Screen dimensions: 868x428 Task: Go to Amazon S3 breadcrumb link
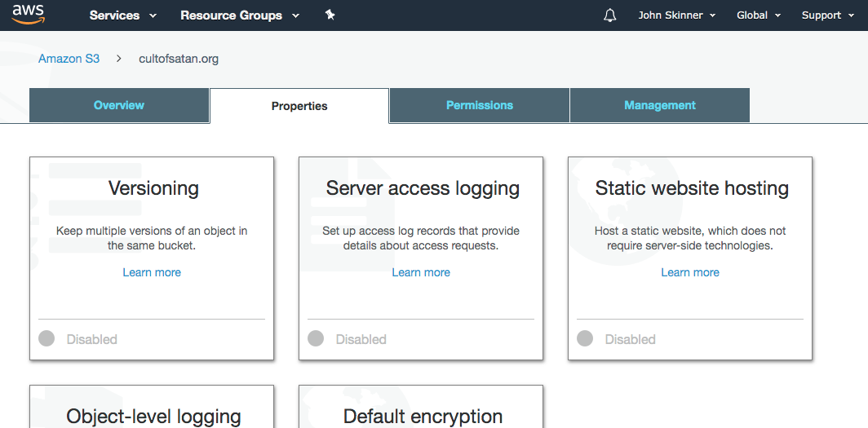pos(69,59)
